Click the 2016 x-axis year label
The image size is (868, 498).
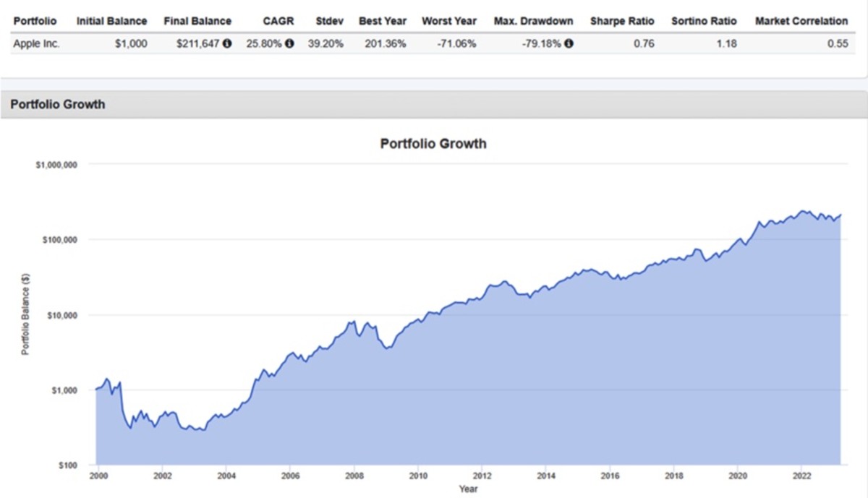tap(610, 476)
